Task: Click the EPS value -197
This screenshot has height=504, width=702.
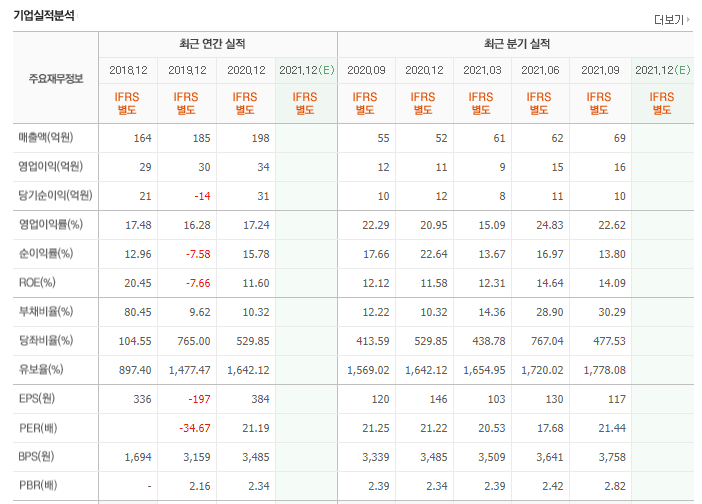Action: pos(199,399)
